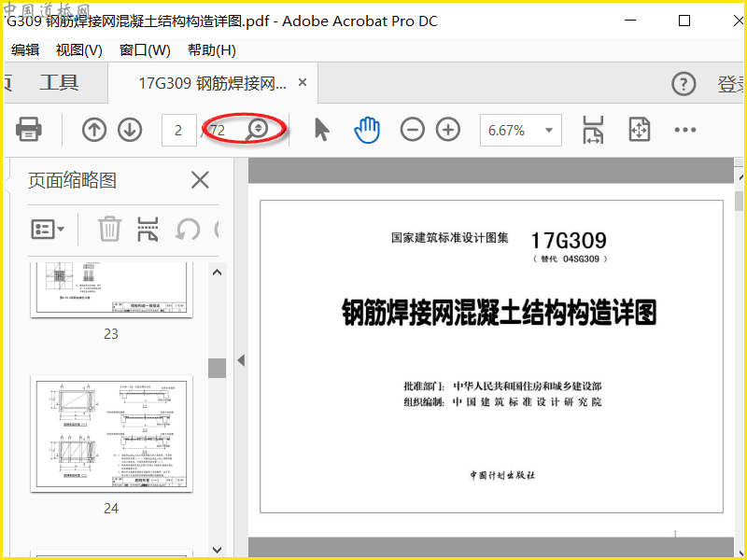Open the find text magnifier tool
747x560 pixels.
coord(258,130)
